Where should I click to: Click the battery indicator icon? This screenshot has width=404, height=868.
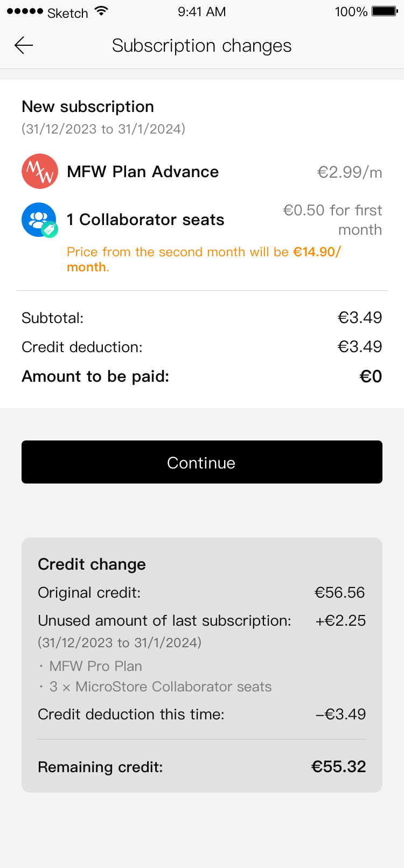pos(385,11)
